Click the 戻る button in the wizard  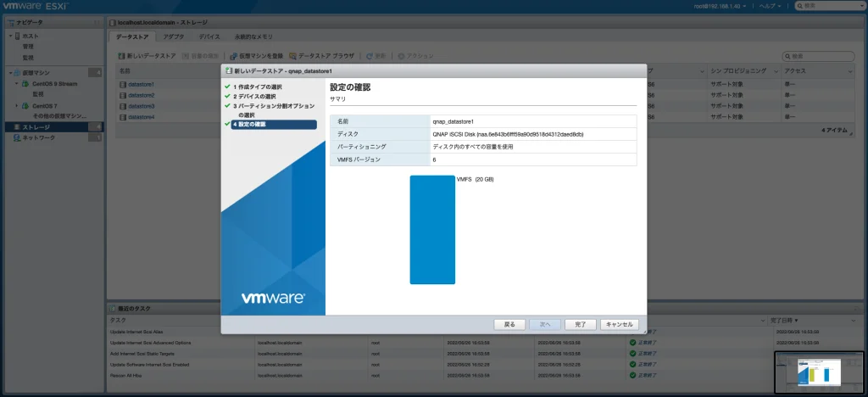(x=509, y=324)
